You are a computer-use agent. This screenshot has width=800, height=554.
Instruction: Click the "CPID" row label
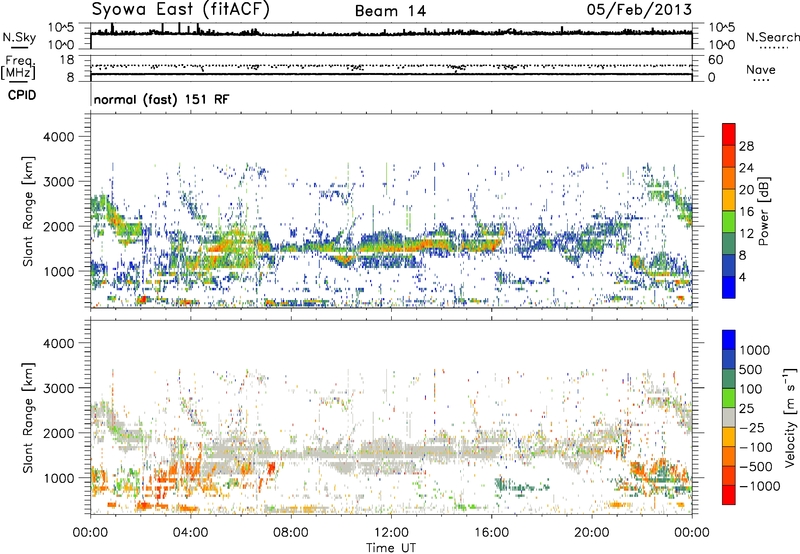(22, 95)
